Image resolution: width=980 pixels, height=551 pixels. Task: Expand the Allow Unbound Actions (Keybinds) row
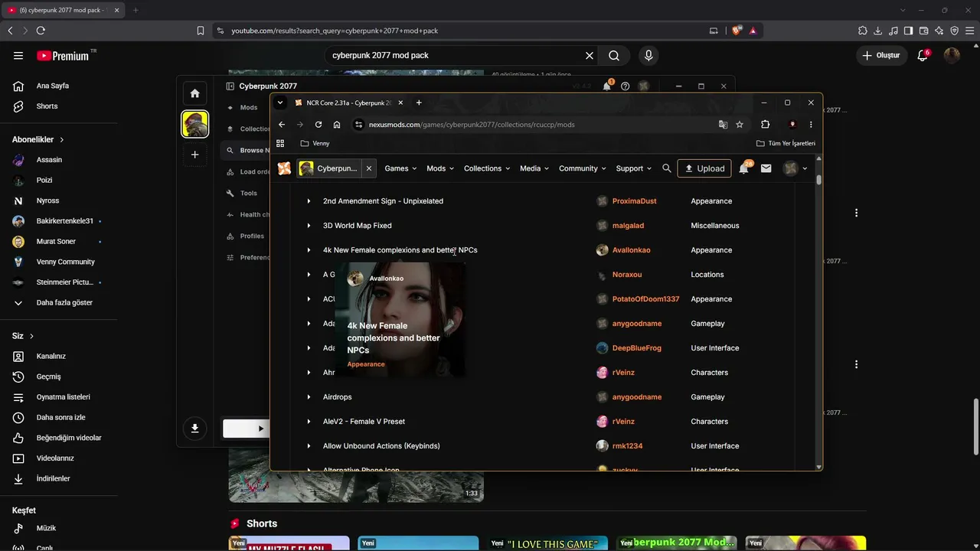[x=309, y=446]
